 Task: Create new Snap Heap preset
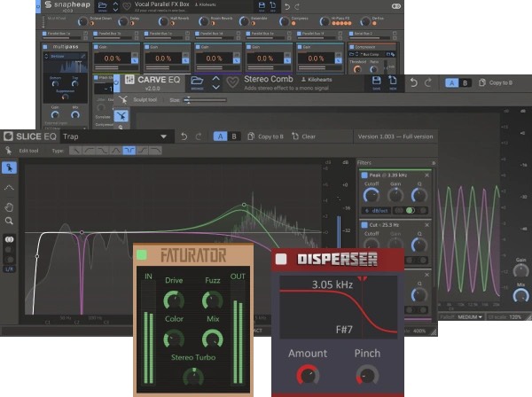[x=273, y=6]
